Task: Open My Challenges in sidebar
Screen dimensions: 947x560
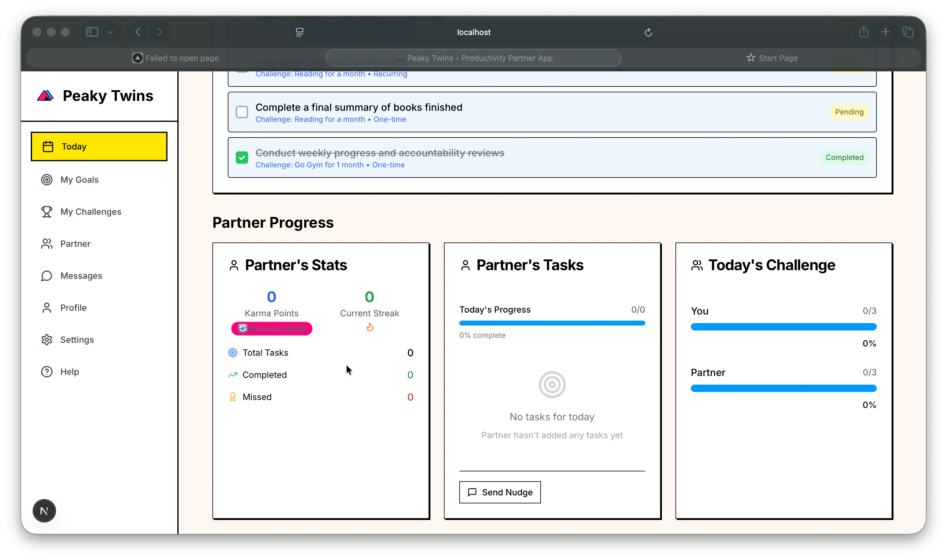Action: pos(99,212)
